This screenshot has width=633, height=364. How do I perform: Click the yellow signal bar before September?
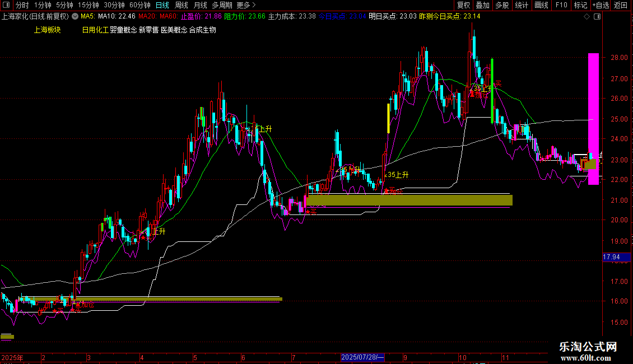coord(388,118)
